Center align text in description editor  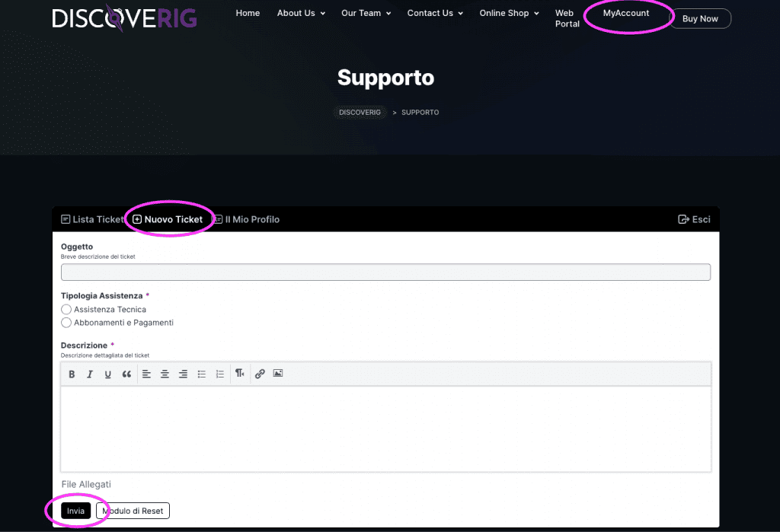click(x=165, y=374)
